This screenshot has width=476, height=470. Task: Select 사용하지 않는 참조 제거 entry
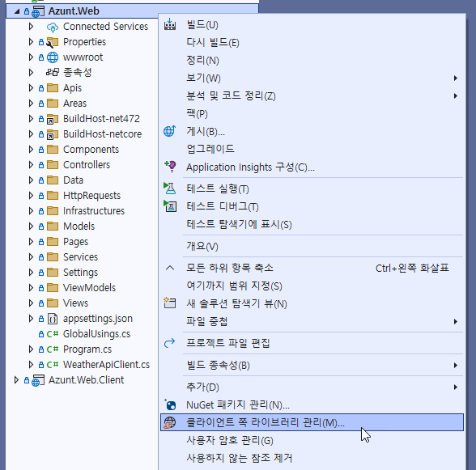pyautogui.click(x=312, y=458)
